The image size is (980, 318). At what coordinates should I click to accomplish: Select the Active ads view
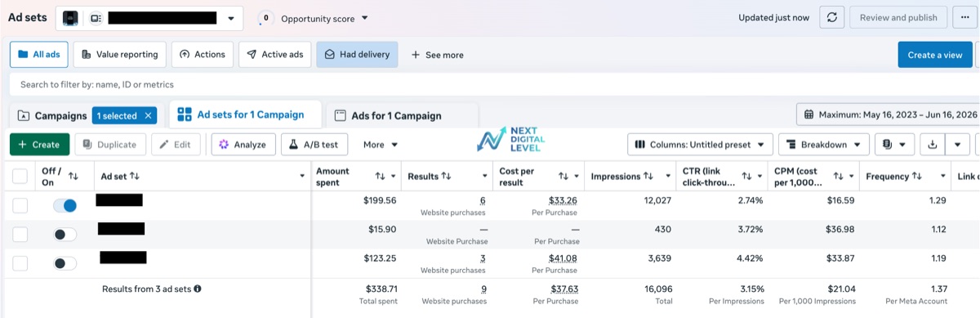[x=274, y=55]
